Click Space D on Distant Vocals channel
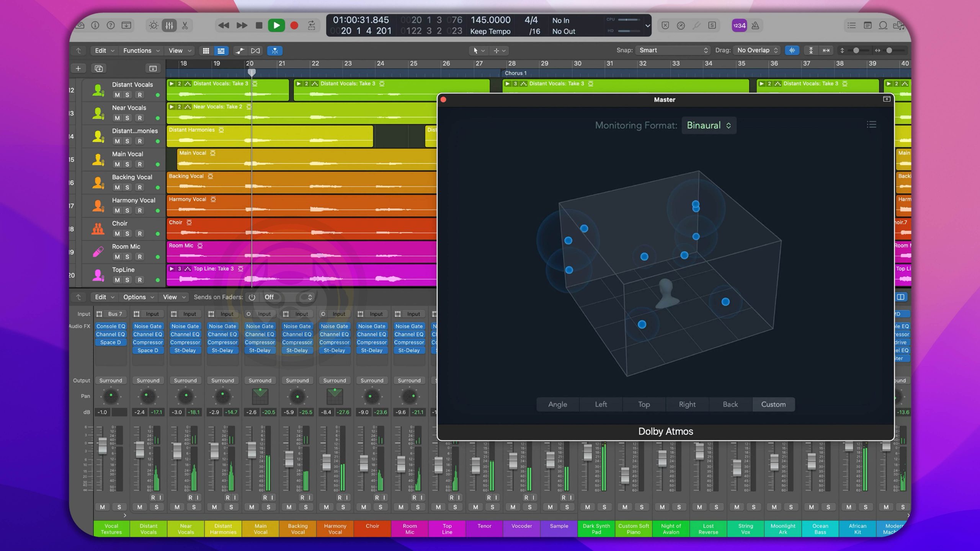The width and height of the screenshot is (980, 551). coord(148,350)
